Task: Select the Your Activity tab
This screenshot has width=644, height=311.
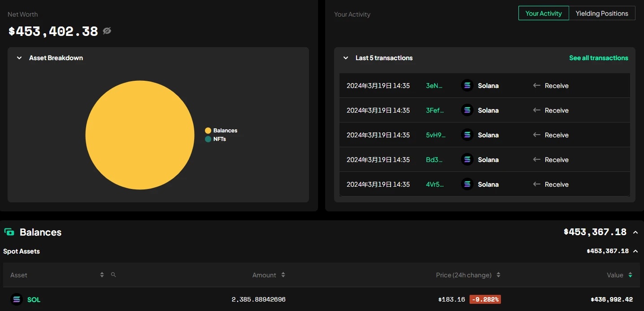Action: point(543,13)
